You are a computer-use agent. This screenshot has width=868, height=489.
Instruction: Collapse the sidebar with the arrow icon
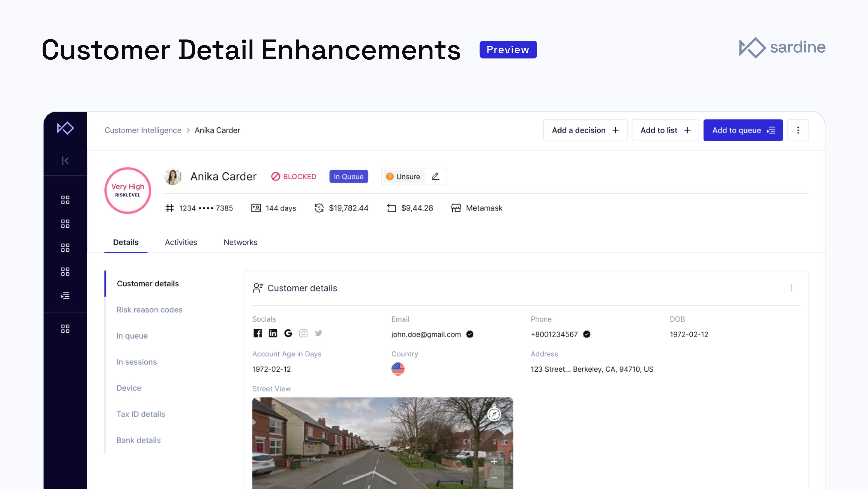click(65, 160)
